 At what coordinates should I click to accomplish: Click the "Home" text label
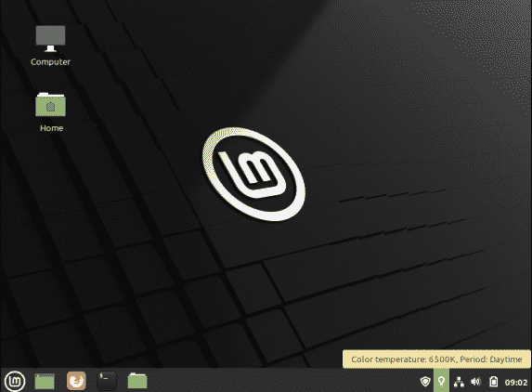[x=52, y=128]
